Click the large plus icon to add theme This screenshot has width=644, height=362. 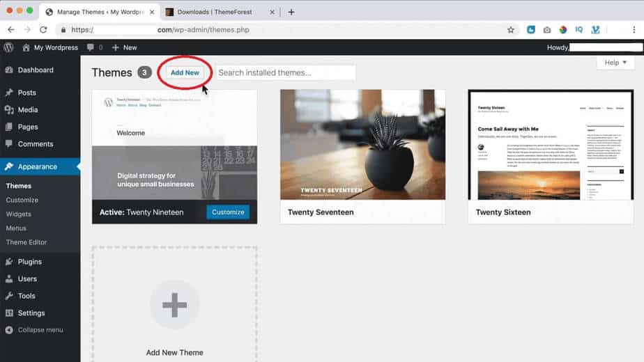point(174,305)
